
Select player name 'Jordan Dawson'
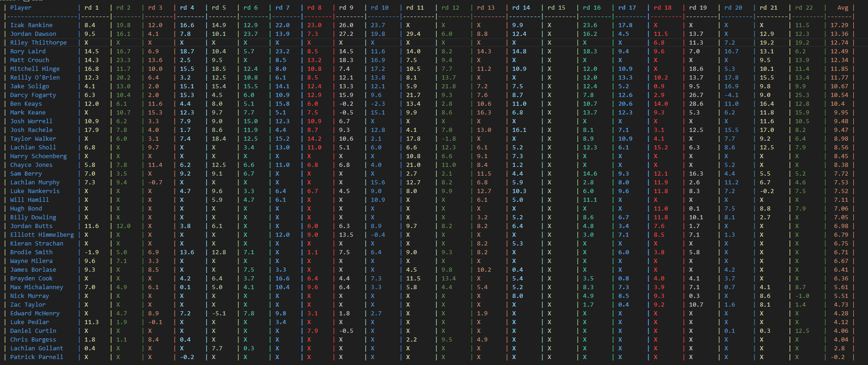(x=33, y=34)
